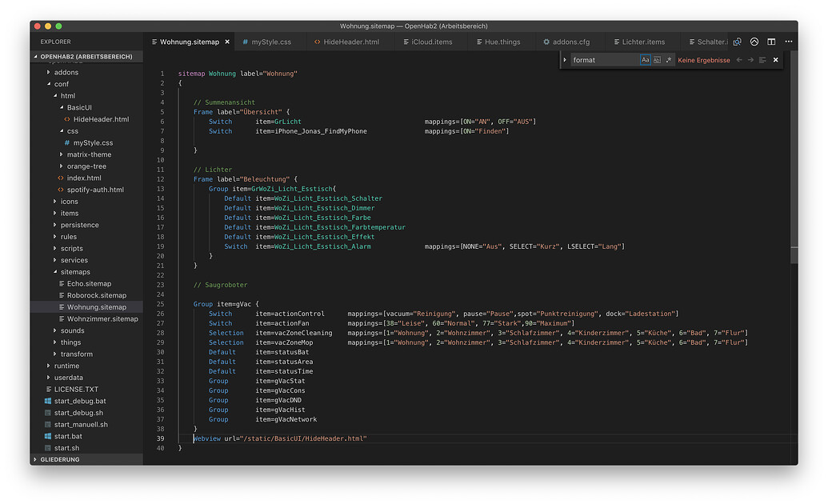Open the myStyle.css file in the sidebar
828x504 pixels.
[92, 142]
